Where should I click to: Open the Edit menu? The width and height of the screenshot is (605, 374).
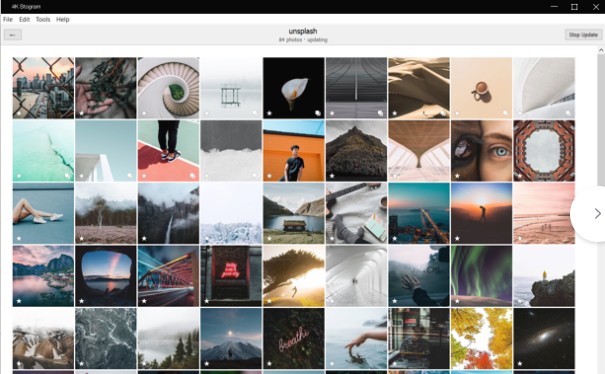point(24,19)
